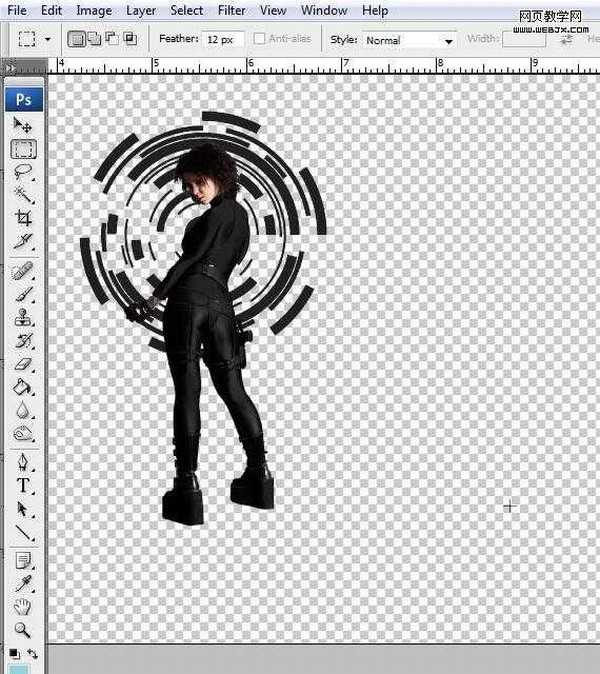
Task: Select the Move tool
Action: pyautogui.click(x=22, y=126)
